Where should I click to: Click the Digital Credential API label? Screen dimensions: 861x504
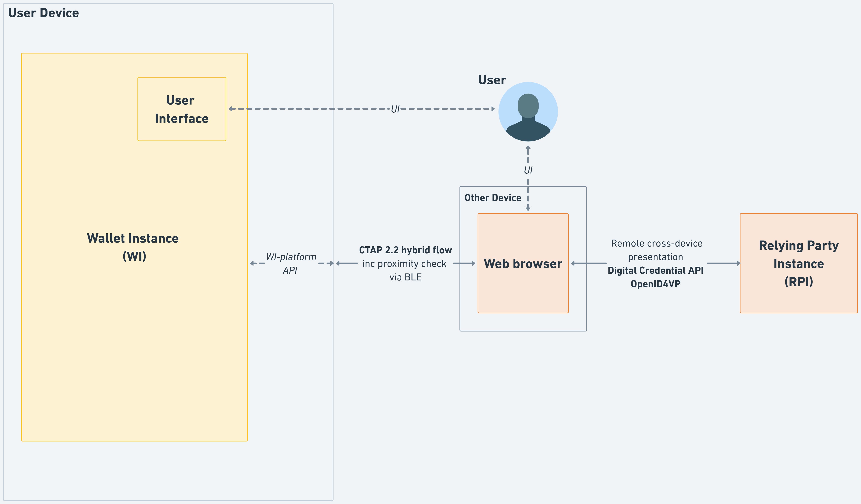(655, 270)
